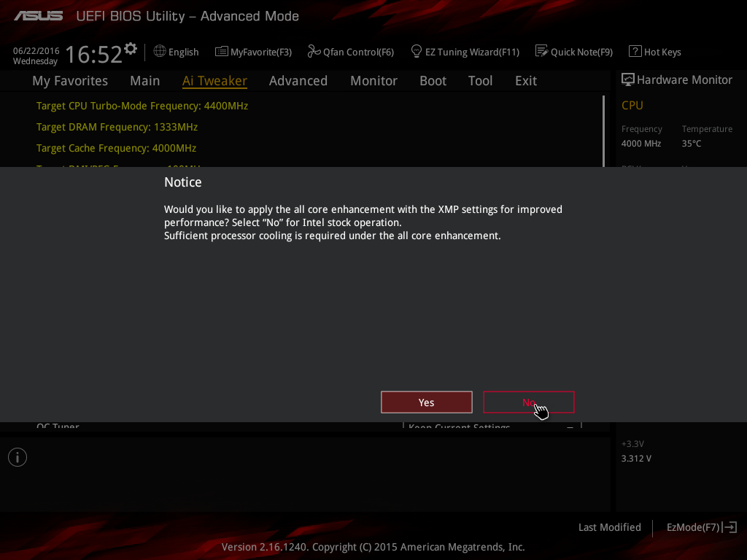Screen dimensions: 747x560
Task: Open the MyFavorite(F3) list icon
Action: pos(221,52)
